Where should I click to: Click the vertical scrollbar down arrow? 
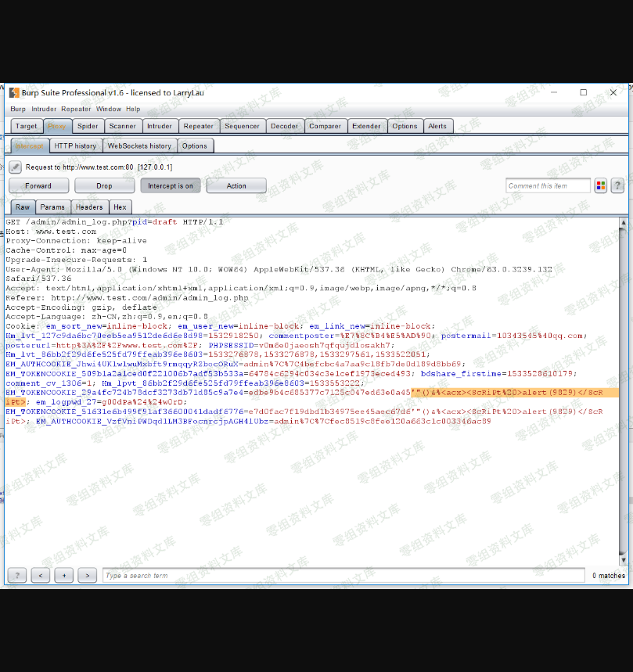623,560
